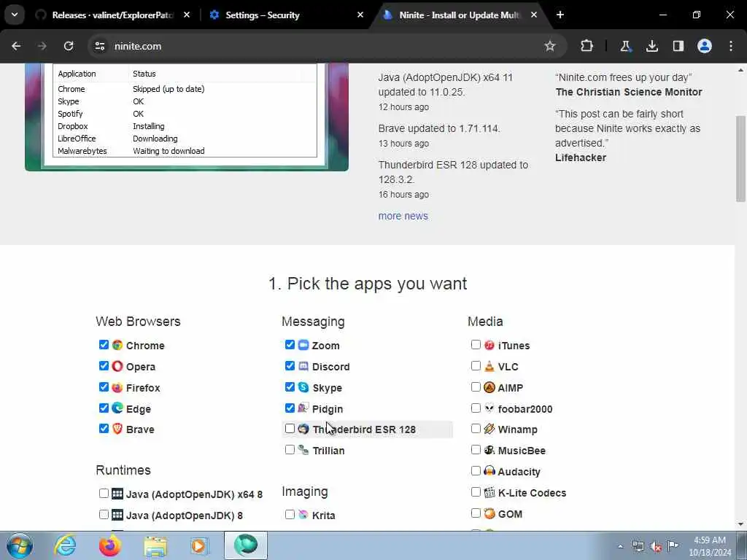Check the VLC checkbox
Image resolution: width=747 pixels, height=560 pixels.
click(x=476, y=366)
